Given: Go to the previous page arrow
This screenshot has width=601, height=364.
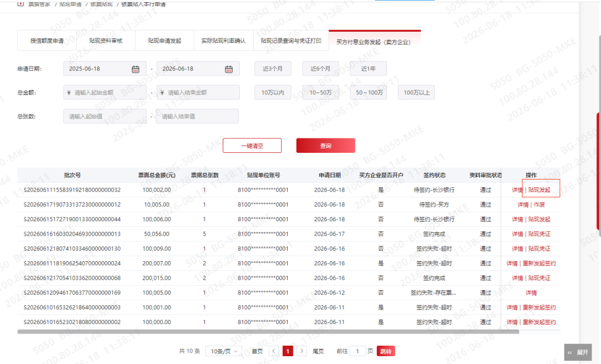Looking at the screenshot, I should [x=274, y=351].
